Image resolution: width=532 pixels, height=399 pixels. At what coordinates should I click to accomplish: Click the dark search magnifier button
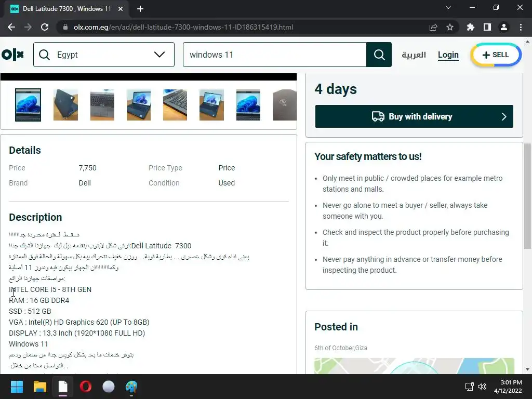pyautogui.click(x=379, y=55)
